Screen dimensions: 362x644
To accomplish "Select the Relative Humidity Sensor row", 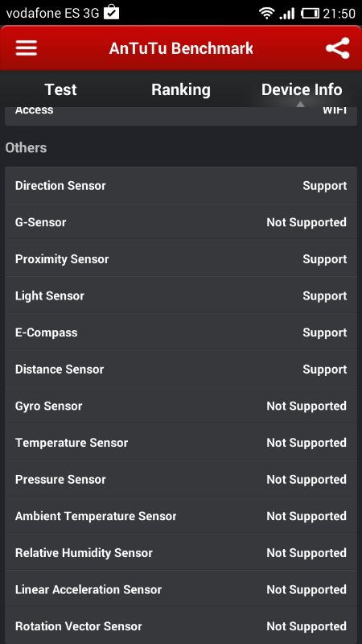I will [181, 553].
